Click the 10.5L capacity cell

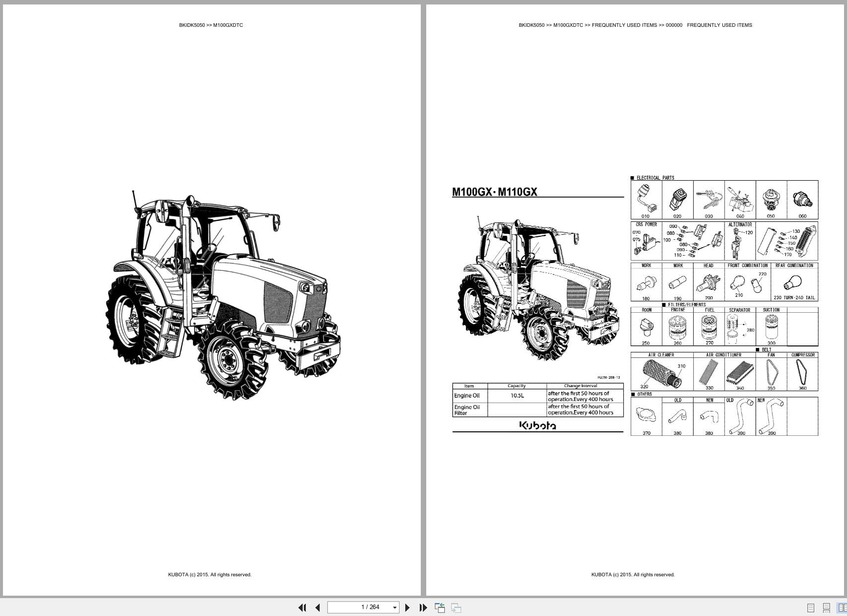click(517, 396)
